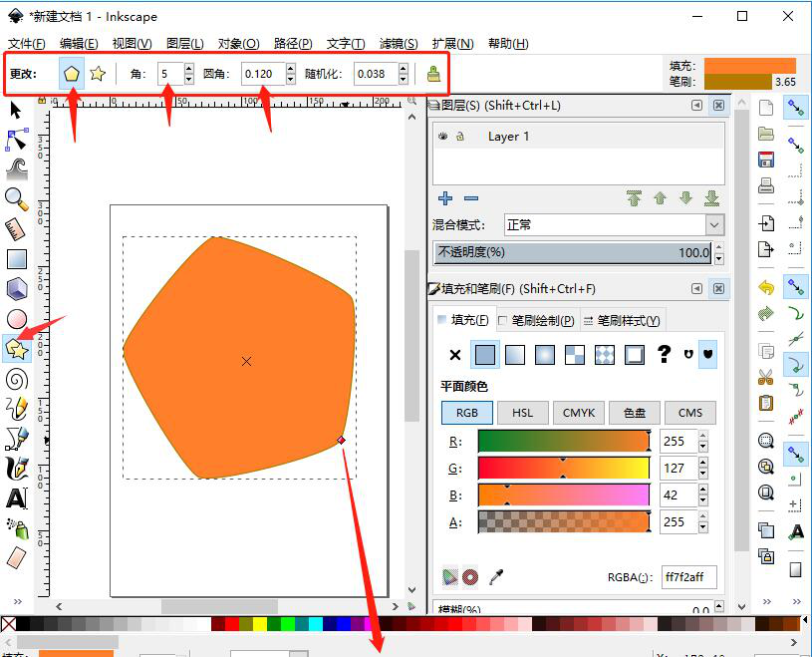Click the red channel R slider
Screen dimensions: 812x657
563,441
